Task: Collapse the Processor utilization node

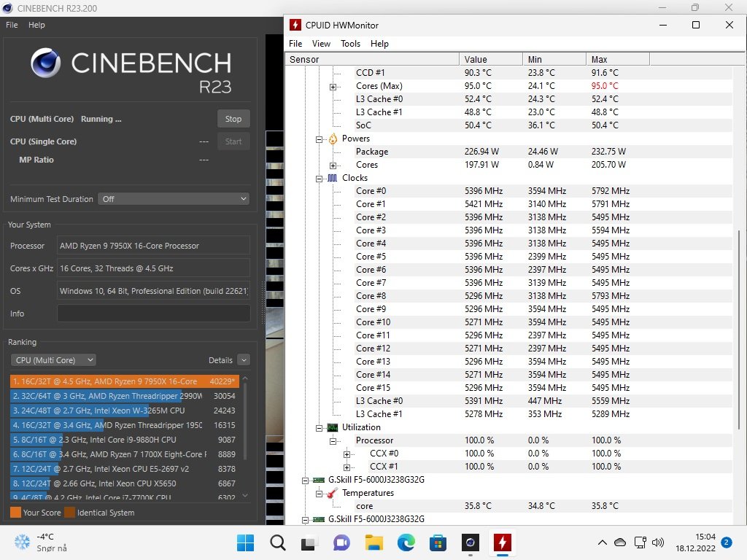Action: pos(333,441)
